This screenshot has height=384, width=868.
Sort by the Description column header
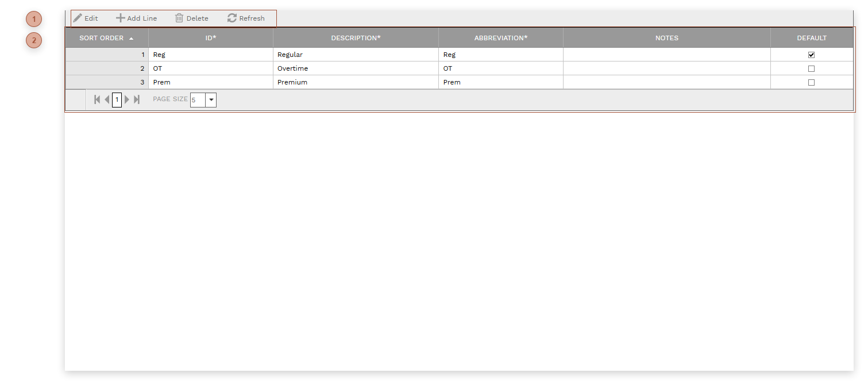point(356,38)
